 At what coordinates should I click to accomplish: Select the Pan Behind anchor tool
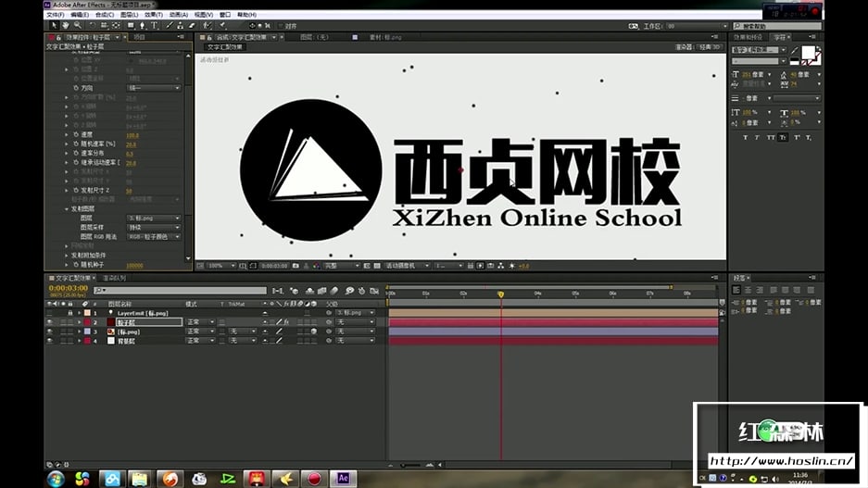tap(116, 25)
